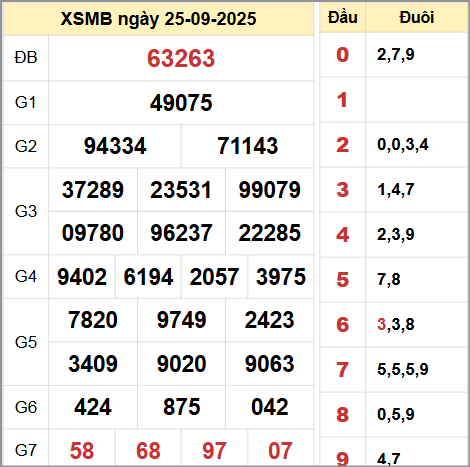Click G5 number 9749

[181, 320]
